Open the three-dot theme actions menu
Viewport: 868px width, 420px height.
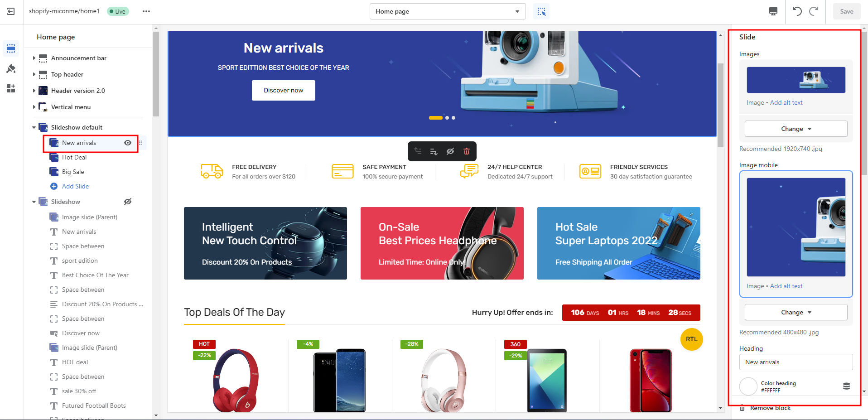pos(146,11)
